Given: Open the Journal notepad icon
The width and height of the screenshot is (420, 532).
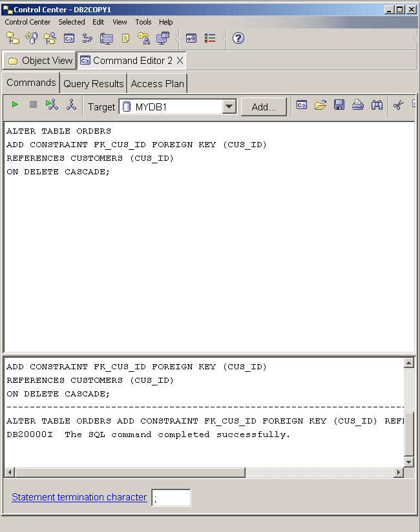Looking at the screenshot, I should point(125,38).
